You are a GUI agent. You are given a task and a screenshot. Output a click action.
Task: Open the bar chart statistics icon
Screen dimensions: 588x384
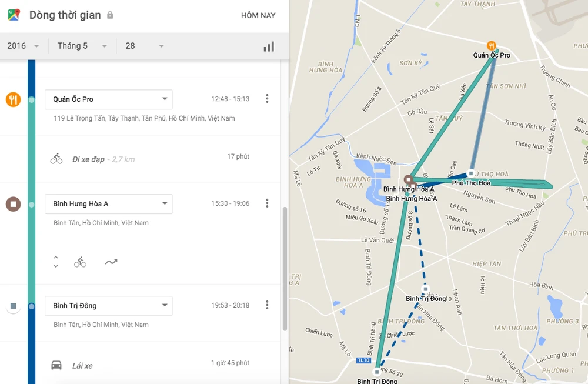(269, 46)
